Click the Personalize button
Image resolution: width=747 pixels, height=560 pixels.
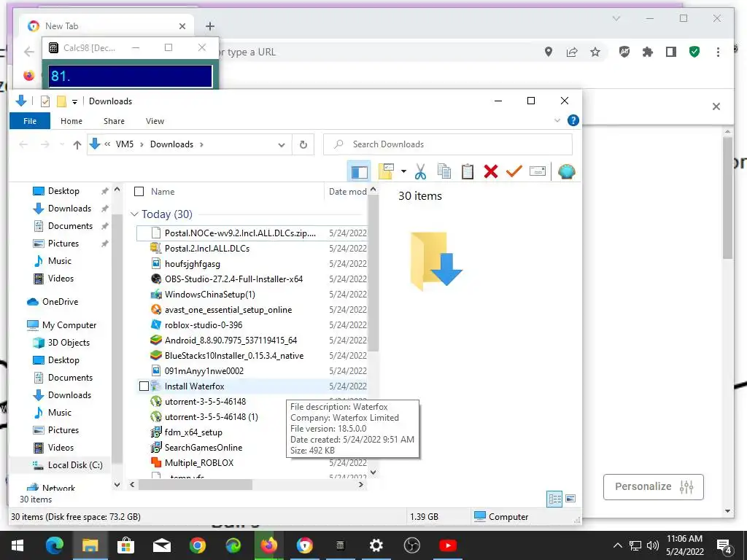pos(653,486)
